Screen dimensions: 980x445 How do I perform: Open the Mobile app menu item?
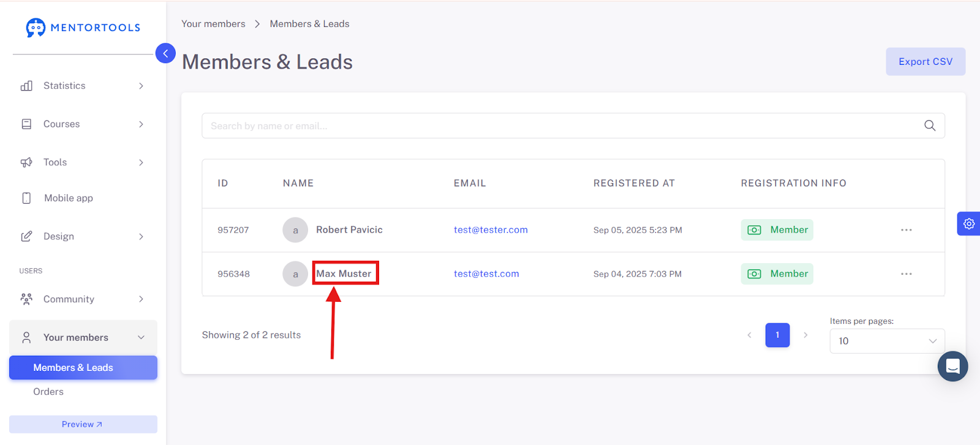coord(83,198)
